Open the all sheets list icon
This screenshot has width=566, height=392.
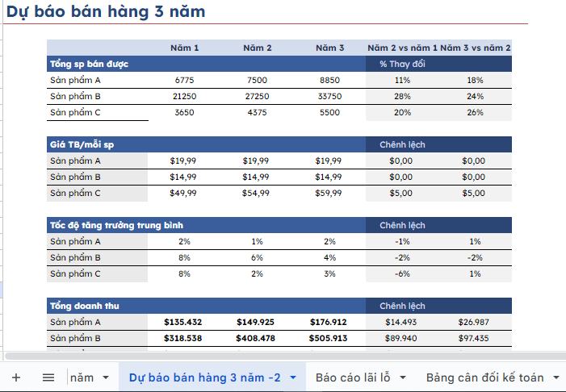[x=48, y=377]
